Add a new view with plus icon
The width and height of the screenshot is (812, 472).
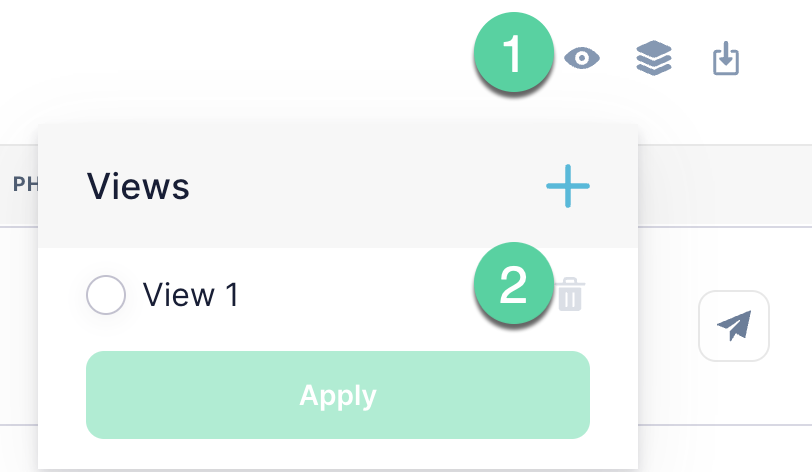(x=568, y=186)
